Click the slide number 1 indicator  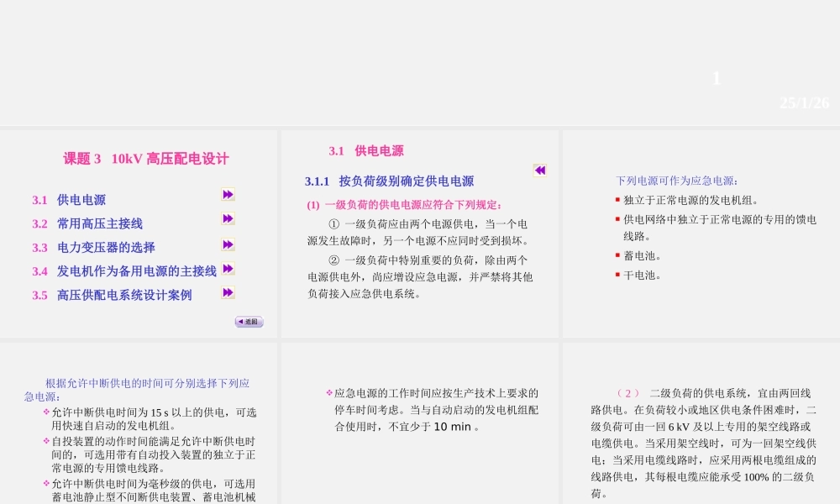716,78
